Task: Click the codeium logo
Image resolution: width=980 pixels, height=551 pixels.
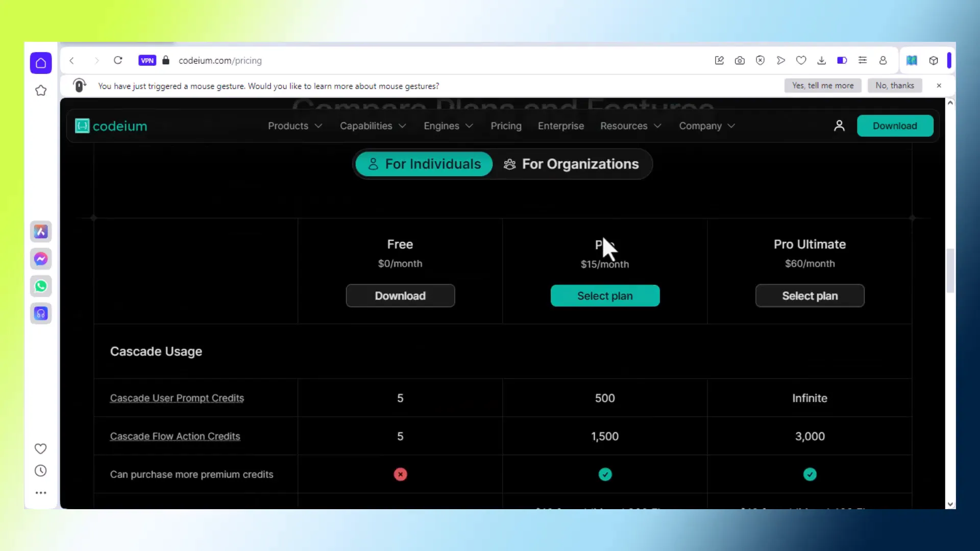Action: point(111,126)
